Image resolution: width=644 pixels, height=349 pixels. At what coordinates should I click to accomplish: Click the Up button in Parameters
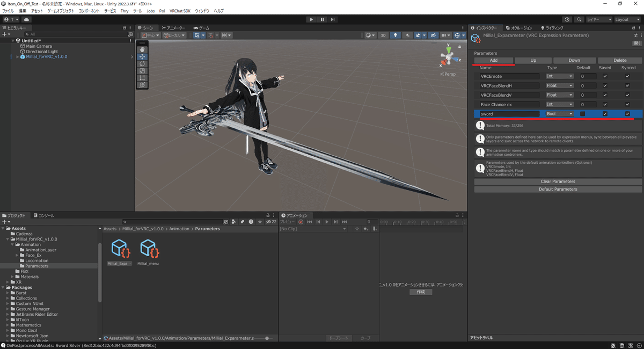coord(533,60)
